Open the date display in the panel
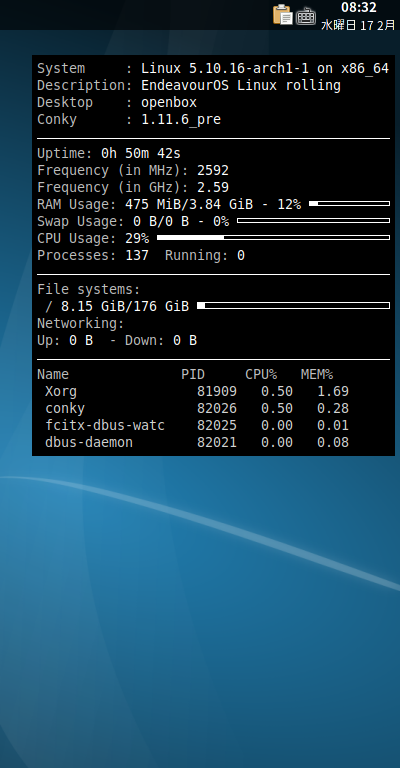 click(x=358, y=25)
